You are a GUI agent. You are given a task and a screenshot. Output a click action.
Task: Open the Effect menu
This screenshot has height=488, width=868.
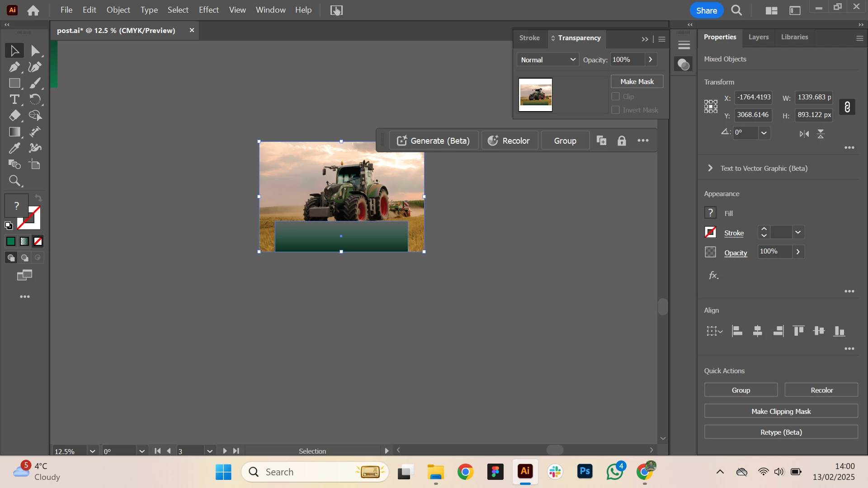pyautogui.click(x=208, y=10)
